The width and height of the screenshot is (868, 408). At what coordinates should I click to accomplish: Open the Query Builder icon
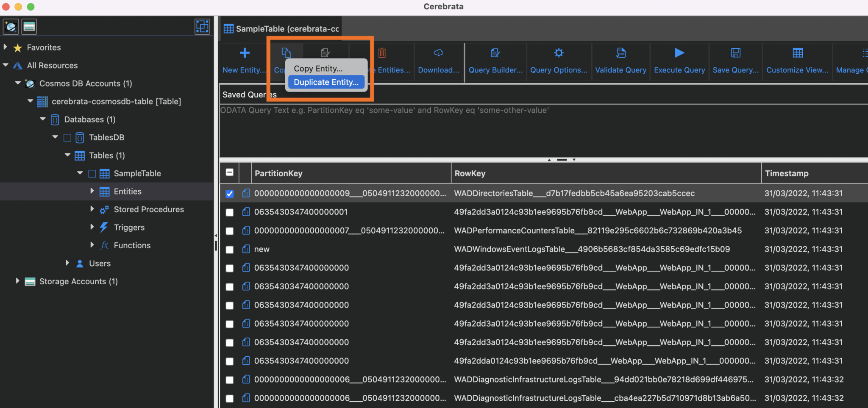pos(495,53)
